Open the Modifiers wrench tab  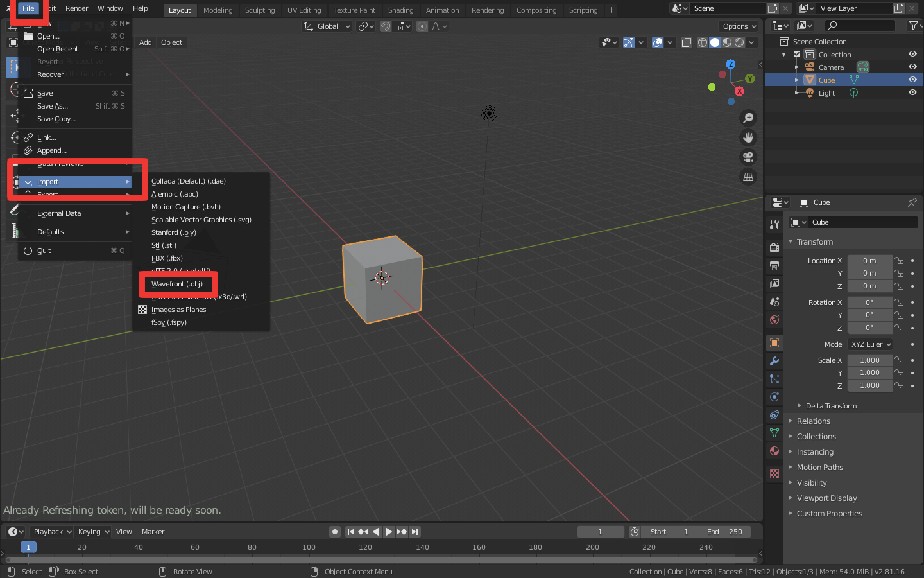(x=774, y=361)
